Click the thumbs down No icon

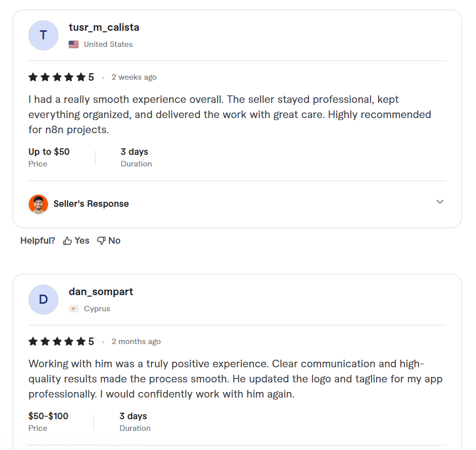pyautogui.click(x=101, y=241)
